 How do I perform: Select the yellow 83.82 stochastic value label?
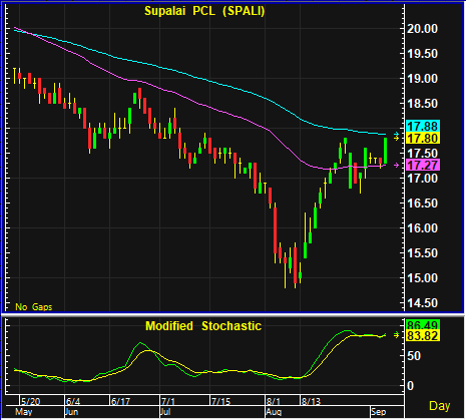pos(423,335)
